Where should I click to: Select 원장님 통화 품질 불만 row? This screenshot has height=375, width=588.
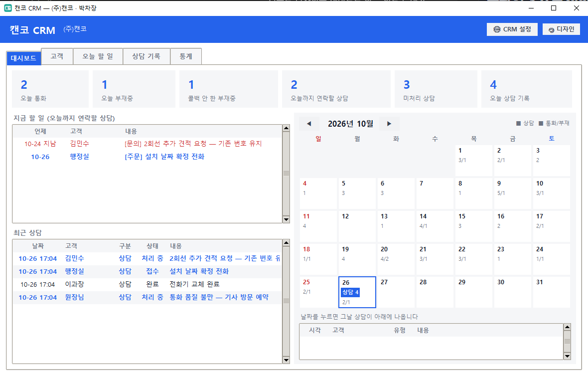[147, 297]
